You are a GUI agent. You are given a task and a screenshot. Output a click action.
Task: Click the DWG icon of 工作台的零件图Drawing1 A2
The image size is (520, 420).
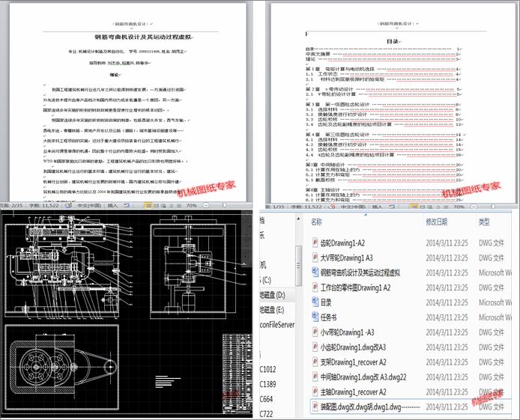315,287
